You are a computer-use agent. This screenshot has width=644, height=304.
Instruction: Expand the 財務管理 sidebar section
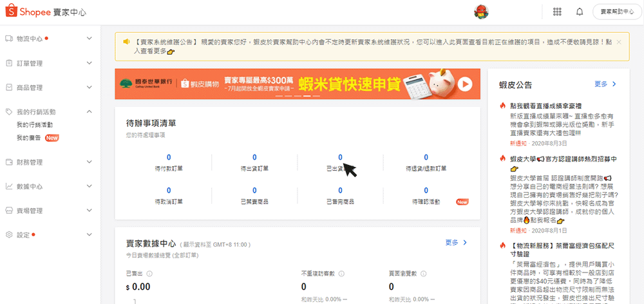click(90, 162)
